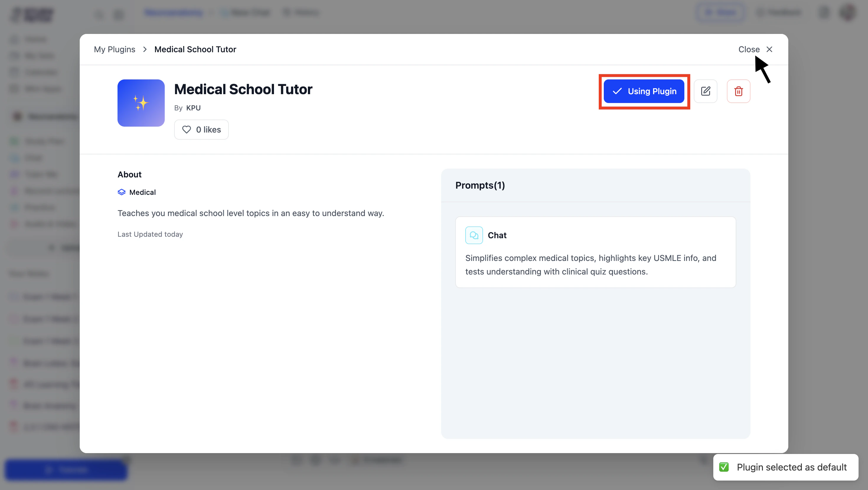Image resolution: width=868 pixels, height=490 pixels.
Task: Go back to My Plugins breadcrumb
Action: point(115,49)
